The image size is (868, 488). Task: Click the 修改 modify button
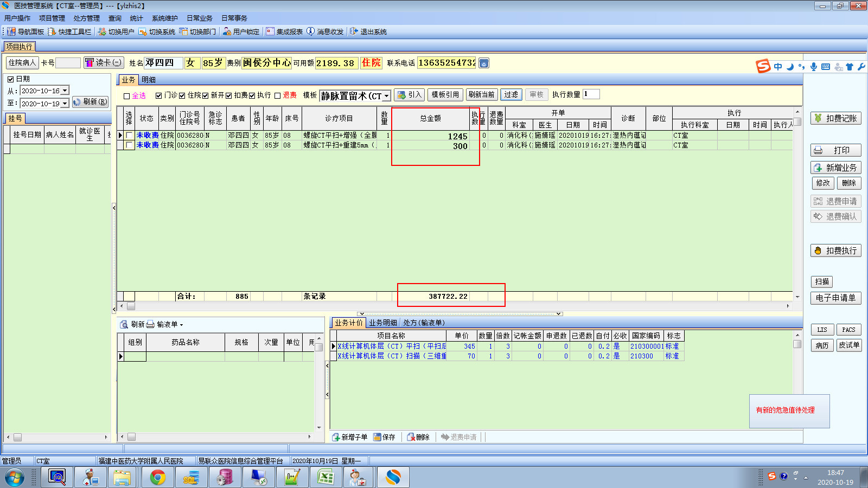point(823,183)
